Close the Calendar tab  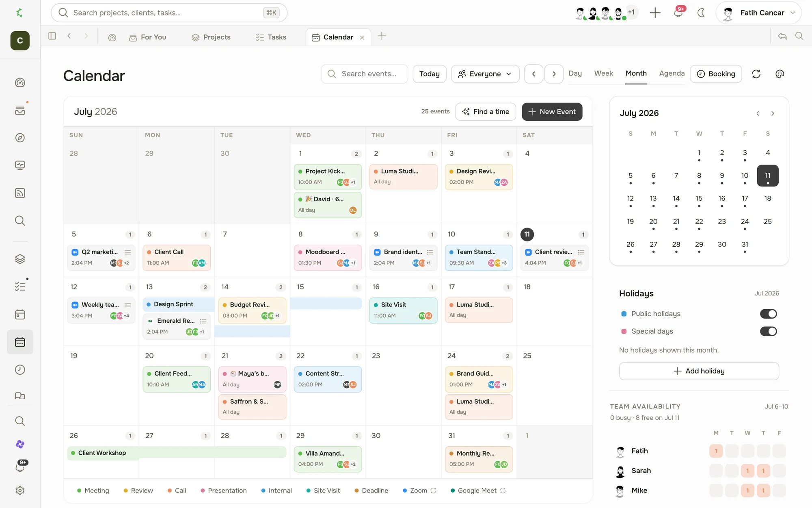point(362,37)
